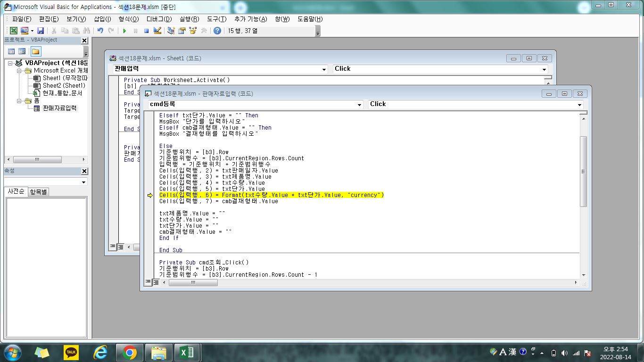Open the cmd등록 object dropdown

(x=359, y=105)
